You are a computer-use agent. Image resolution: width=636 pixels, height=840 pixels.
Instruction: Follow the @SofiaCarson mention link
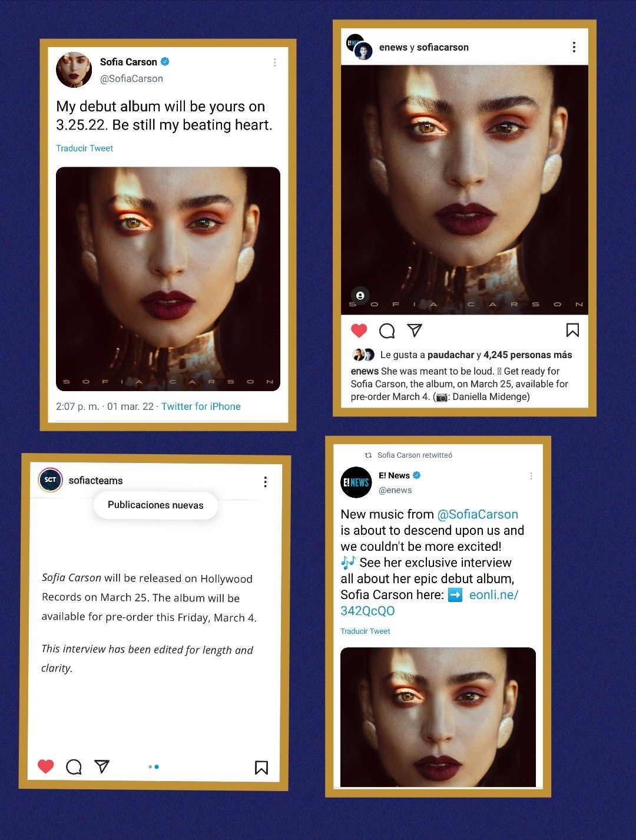[x=478, y=514]
